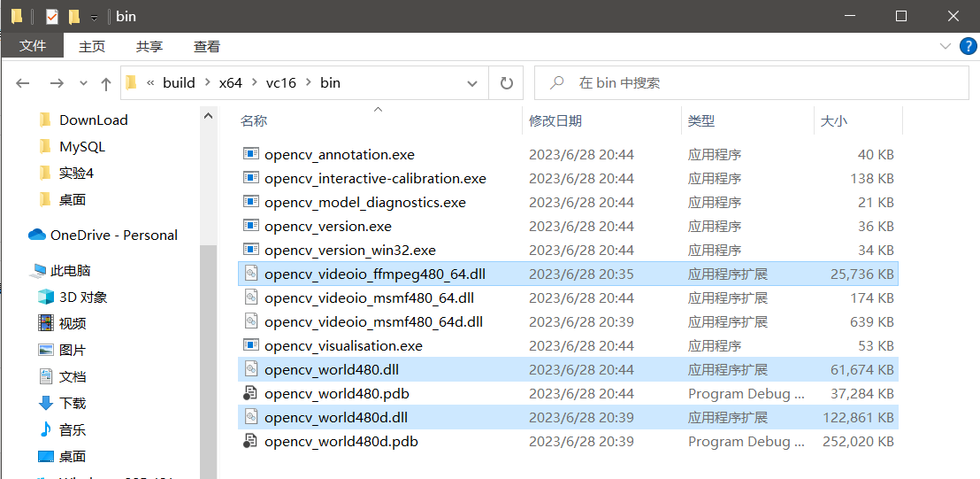Click the 122,861 KB size cell
980x479 pixels.
[x=858, y=417]
